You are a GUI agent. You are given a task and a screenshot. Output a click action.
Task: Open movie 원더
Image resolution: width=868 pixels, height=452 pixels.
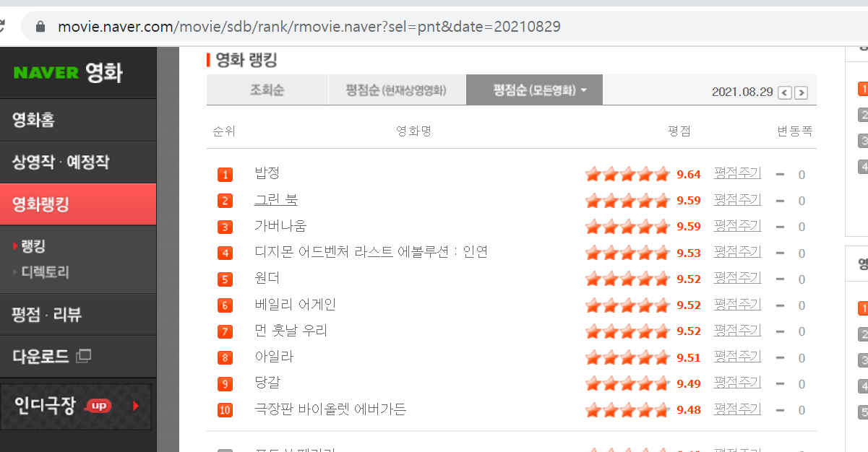(x=267, y=278)
